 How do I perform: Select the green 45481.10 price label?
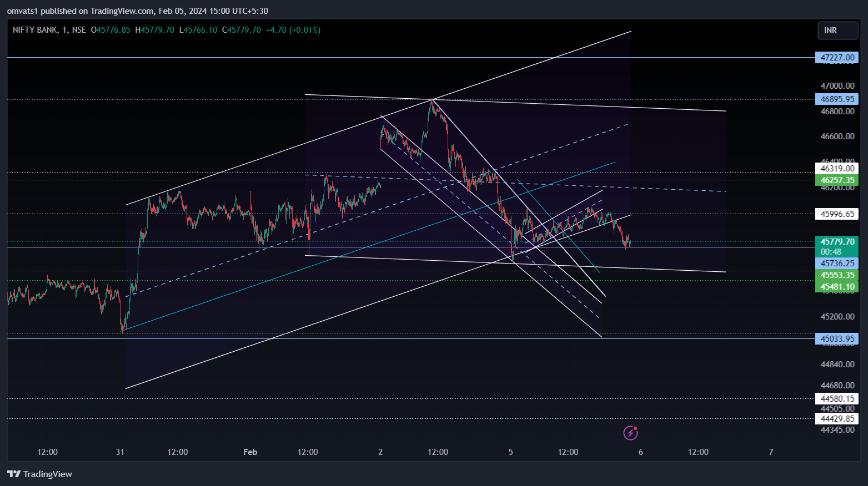(x=837, y=287)
